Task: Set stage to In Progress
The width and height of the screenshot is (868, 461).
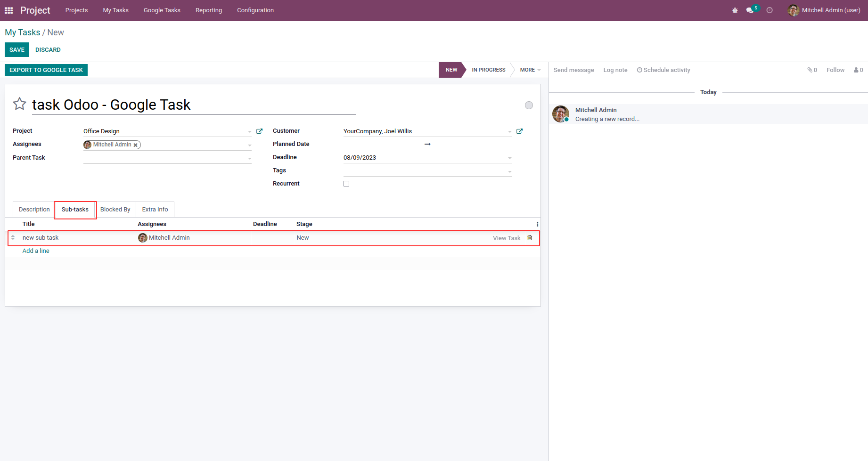Action: coord(488,70)
